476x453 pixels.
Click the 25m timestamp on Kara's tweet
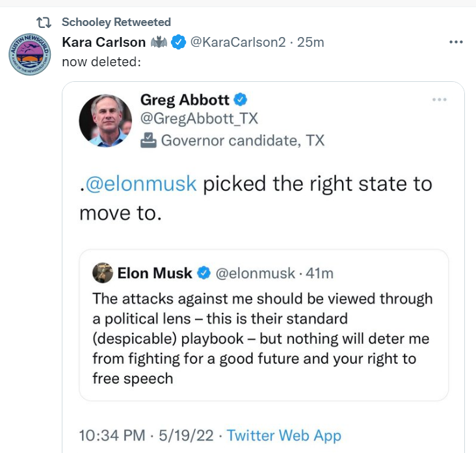tap(311, 42)
